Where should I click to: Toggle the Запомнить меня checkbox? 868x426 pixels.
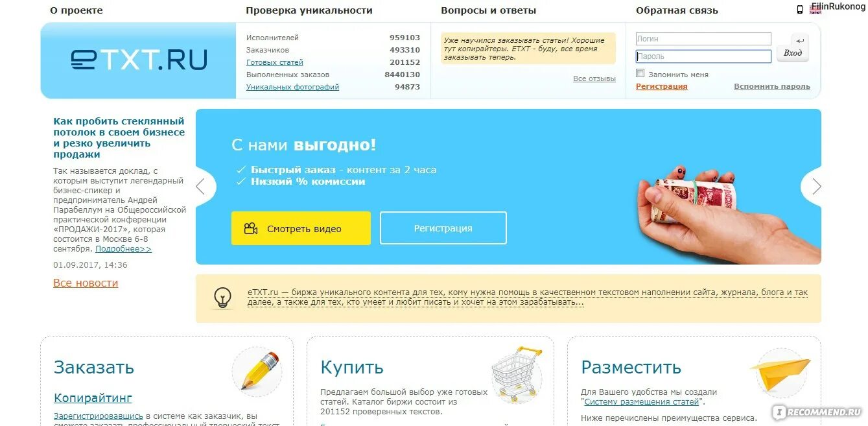pos(640,73)
